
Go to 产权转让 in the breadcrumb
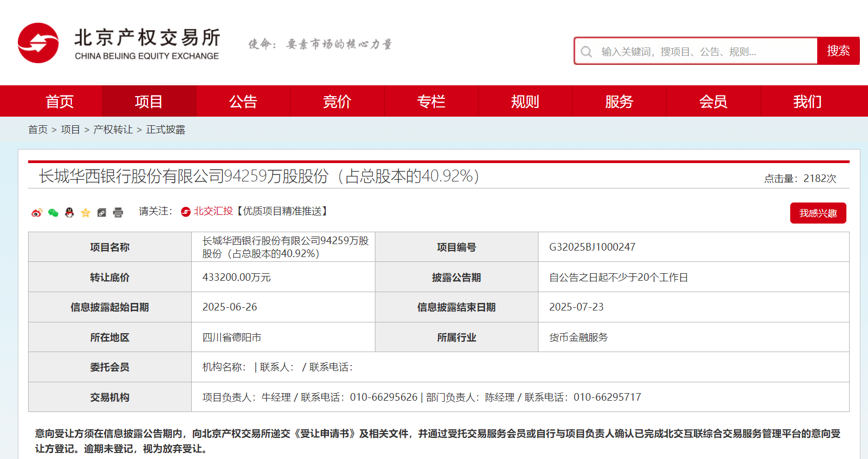click(x=113, y=130)
